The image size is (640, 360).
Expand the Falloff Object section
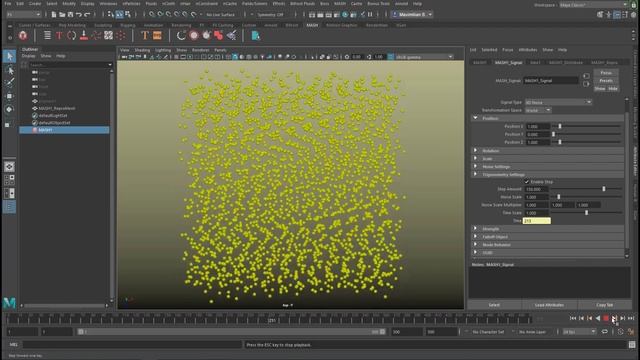coord(547,237)
